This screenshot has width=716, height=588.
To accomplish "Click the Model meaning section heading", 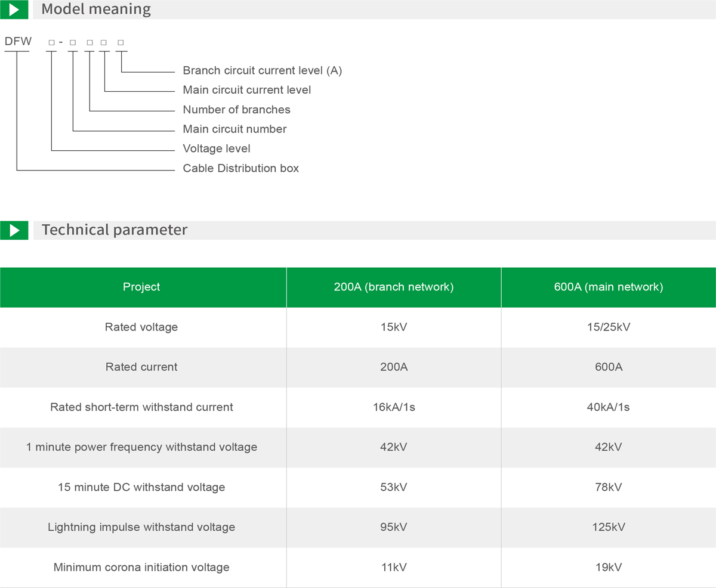I will point(96,10).
